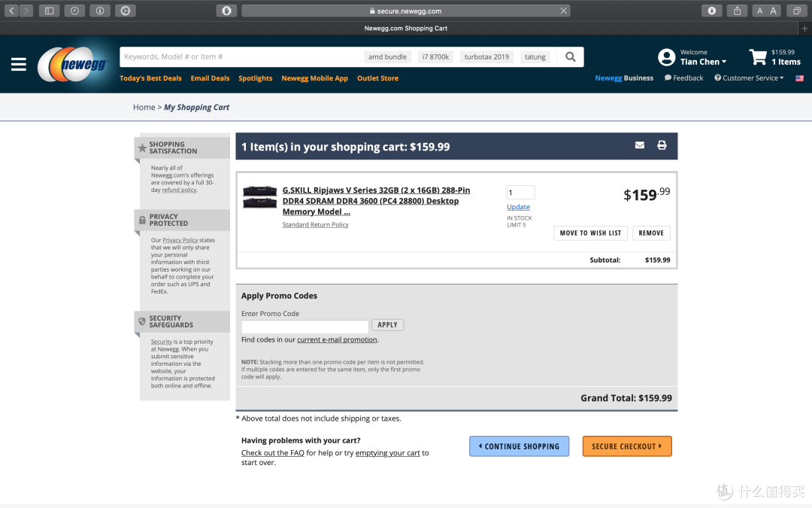The width and height of the screenshot is (812, 508).
Task: Click the user account avatar icon
Action: [x=666, y=57]
